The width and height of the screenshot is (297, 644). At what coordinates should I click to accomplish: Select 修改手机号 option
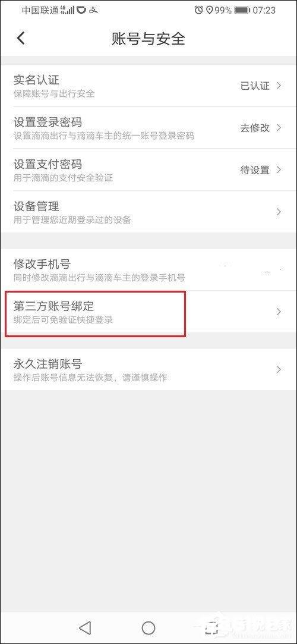point(148,269)
